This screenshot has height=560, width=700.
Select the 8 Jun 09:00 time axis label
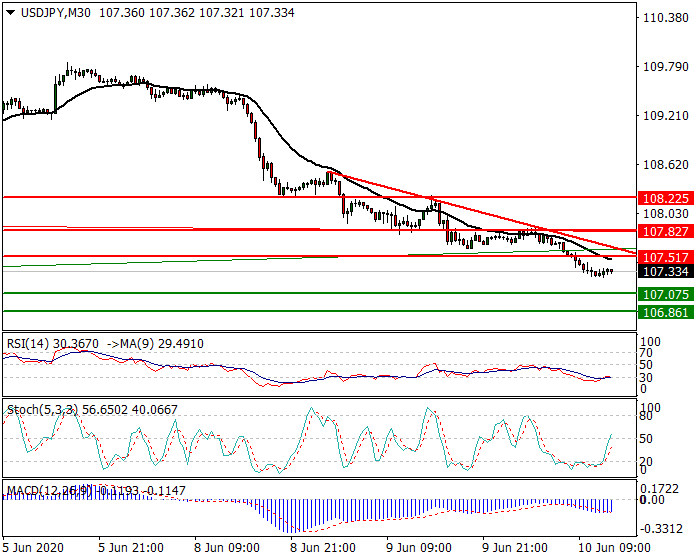coord(227,547)
